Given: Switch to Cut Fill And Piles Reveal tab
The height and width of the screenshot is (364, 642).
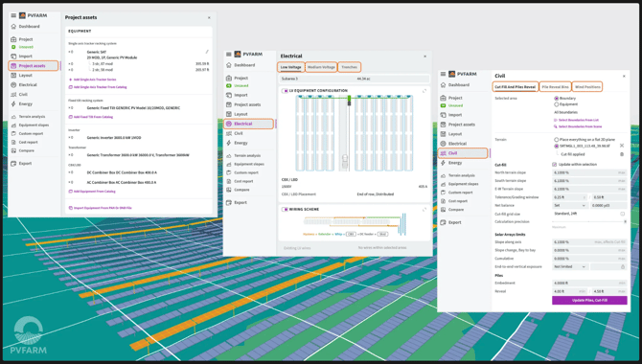Looking at the screenshot, I should click(x=516, y=87).
